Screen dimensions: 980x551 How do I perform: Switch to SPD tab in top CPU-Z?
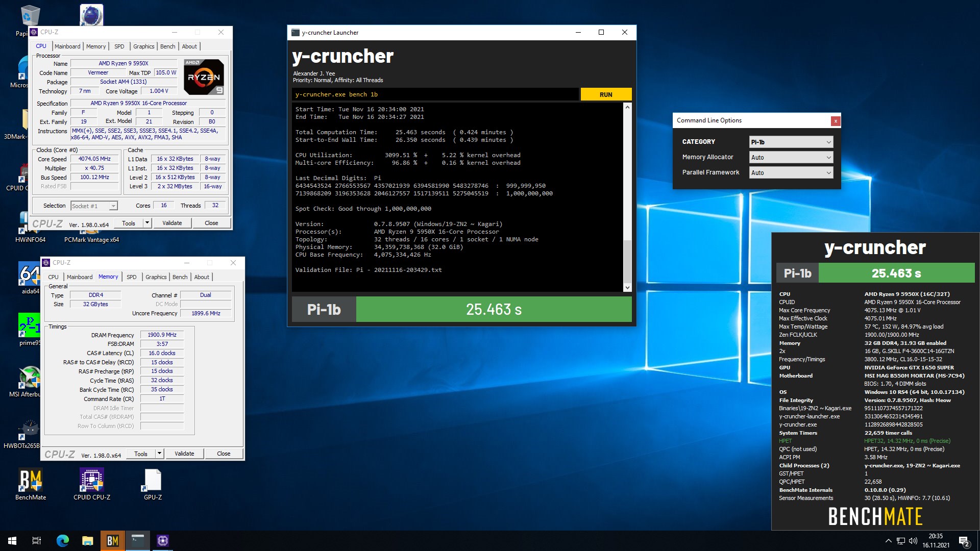119,46
